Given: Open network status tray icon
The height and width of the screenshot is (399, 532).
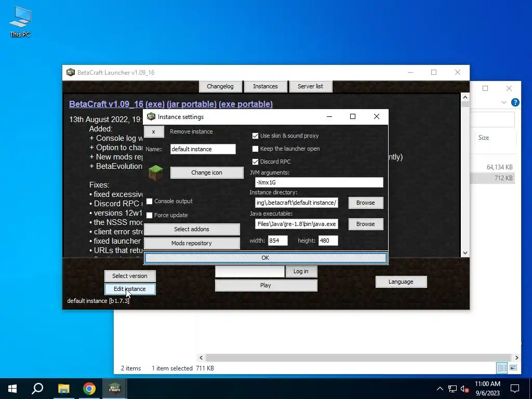Looking at the screenshot, I should coord(453,389).
